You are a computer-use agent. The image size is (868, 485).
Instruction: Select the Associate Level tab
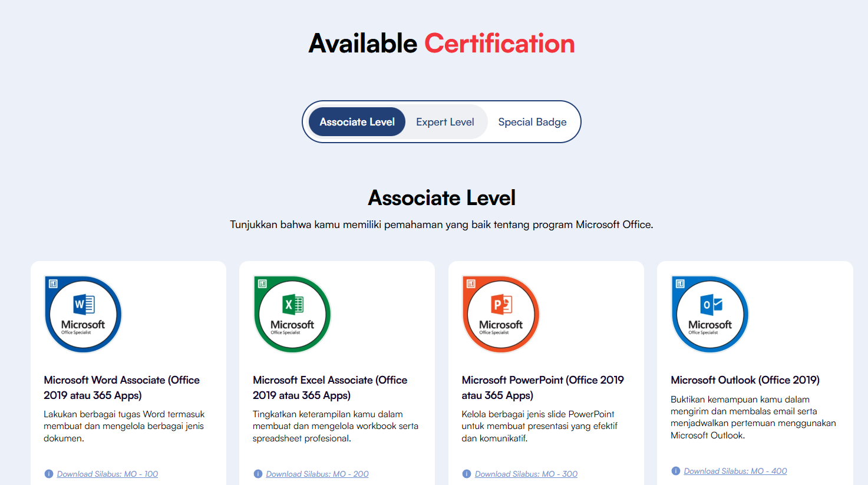(357, 121)
